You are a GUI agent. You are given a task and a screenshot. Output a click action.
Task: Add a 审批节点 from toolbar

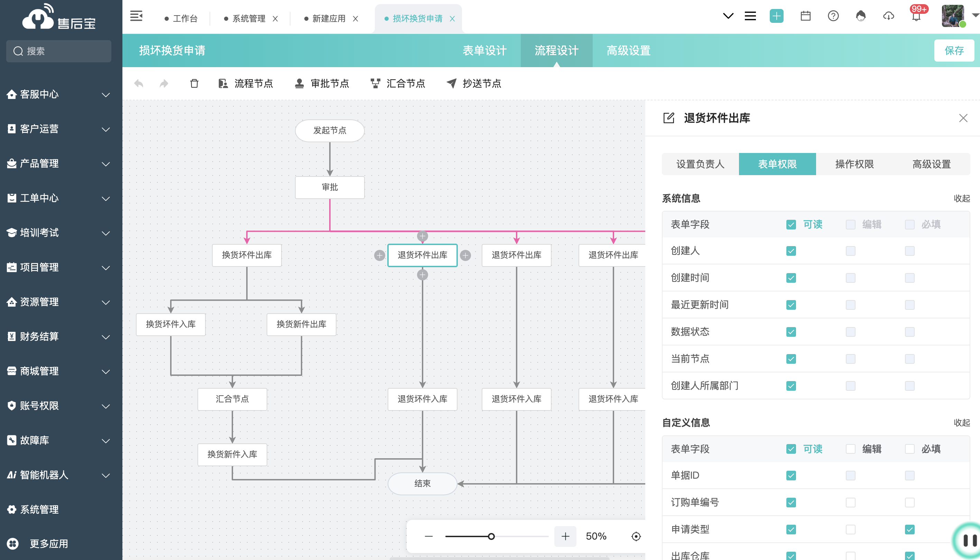(x=322, y=83)
